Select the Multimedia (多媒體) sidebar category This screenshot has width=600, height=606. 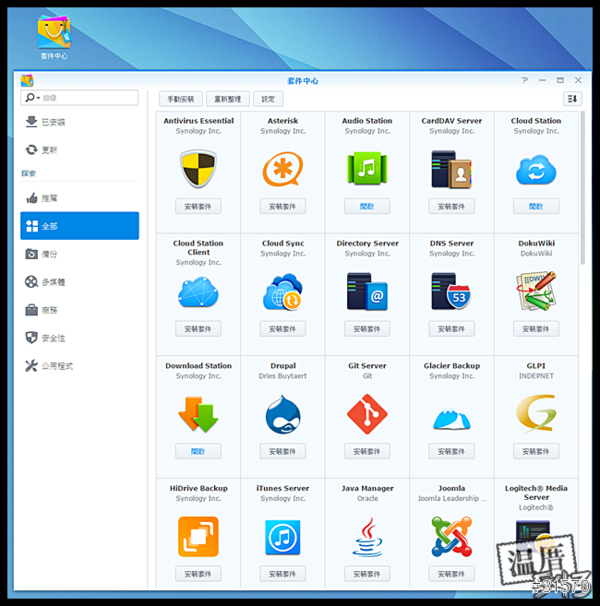80,282
